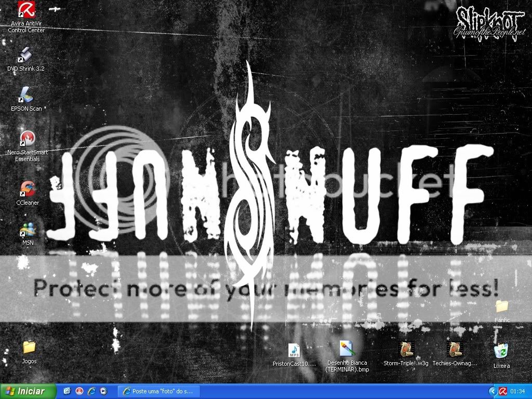The height and width of the screenshot is (399, 532).
Task: Click the Iniciar start button
Action: pos(28,391)
